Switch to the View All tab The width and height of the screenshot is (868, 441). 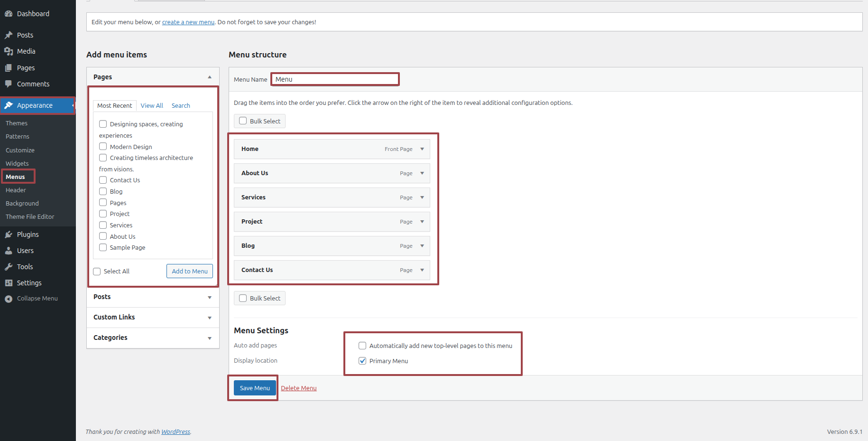point(152,105)
